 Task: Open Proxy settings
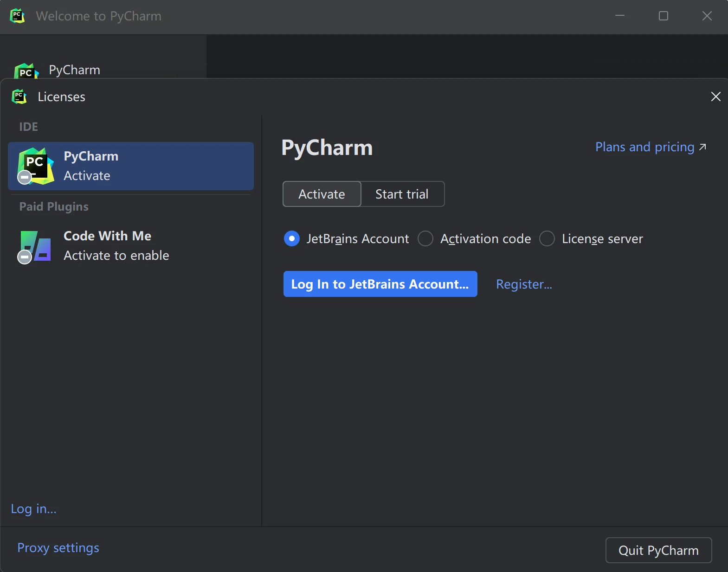click(58, 548)
